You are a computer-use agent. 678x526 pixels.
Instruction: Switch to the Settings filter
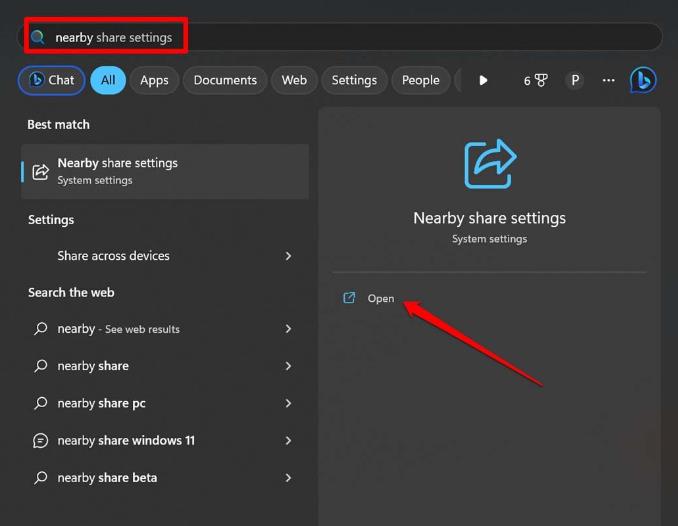point(354,80)
